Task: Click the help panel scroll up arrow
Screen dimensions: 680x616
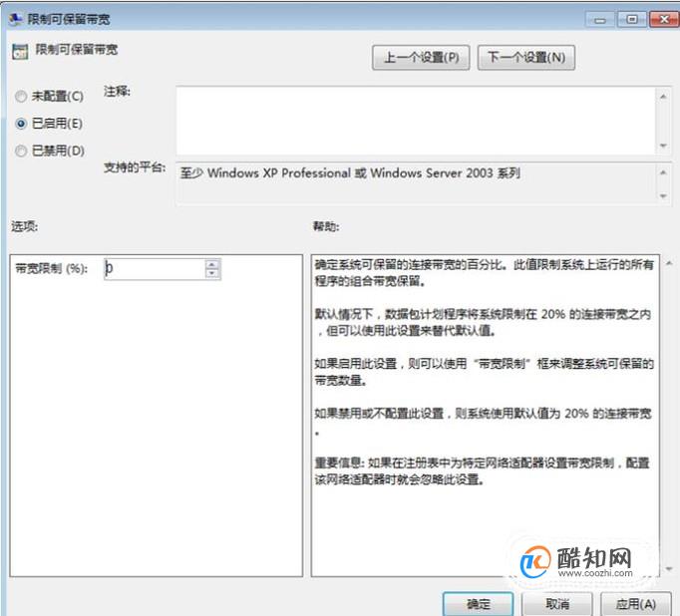Action: (669, 263)
